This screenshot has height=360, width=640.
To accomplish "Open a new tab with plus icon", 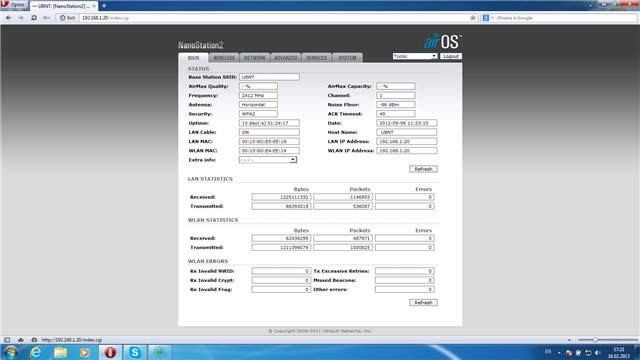I will 104,6.
